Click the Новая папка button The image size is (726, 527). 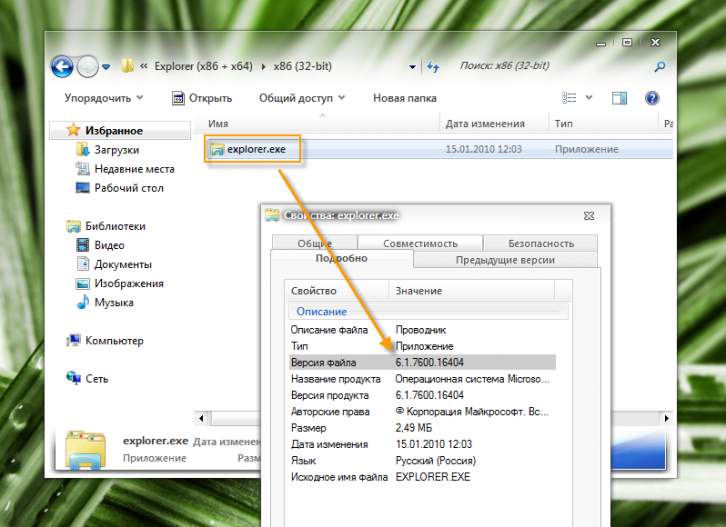404,98
